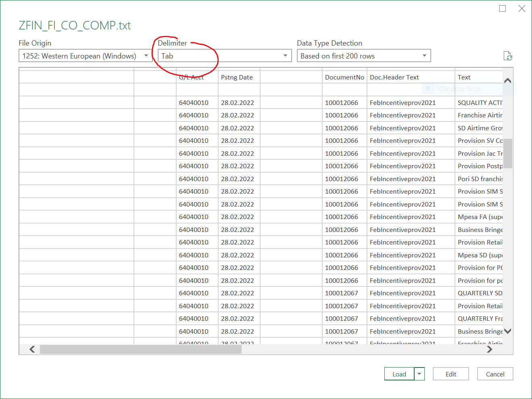Click the Load button
Viewport: 532px width, 399px height.
pos(399,374)
